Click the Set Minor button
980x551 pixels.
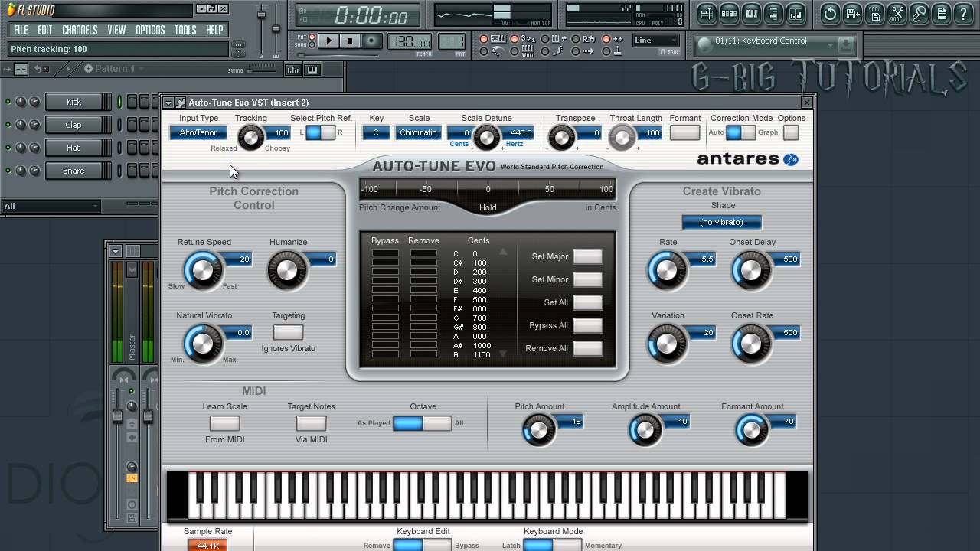point(587,279)
